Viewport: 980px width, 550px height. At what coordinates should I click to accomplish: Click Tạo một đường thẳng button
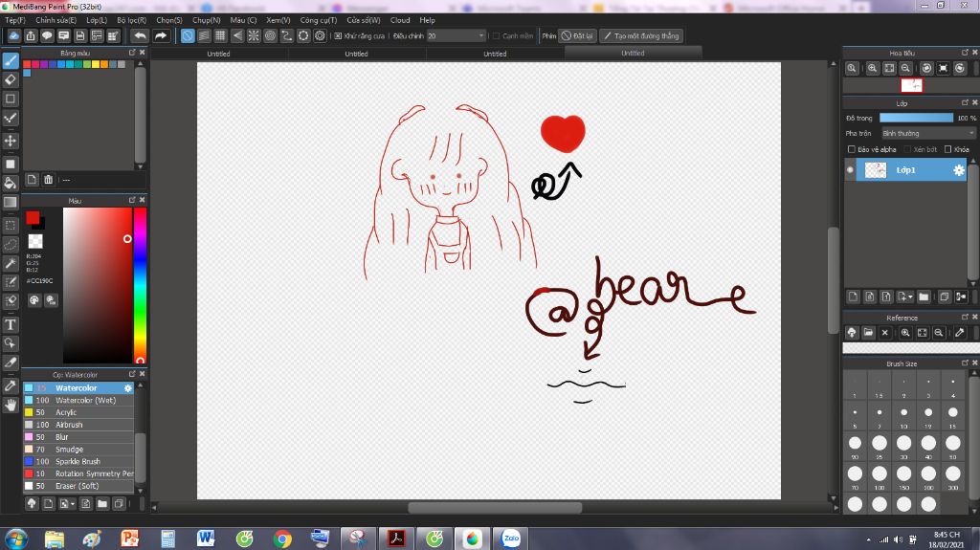pos(641,35)
